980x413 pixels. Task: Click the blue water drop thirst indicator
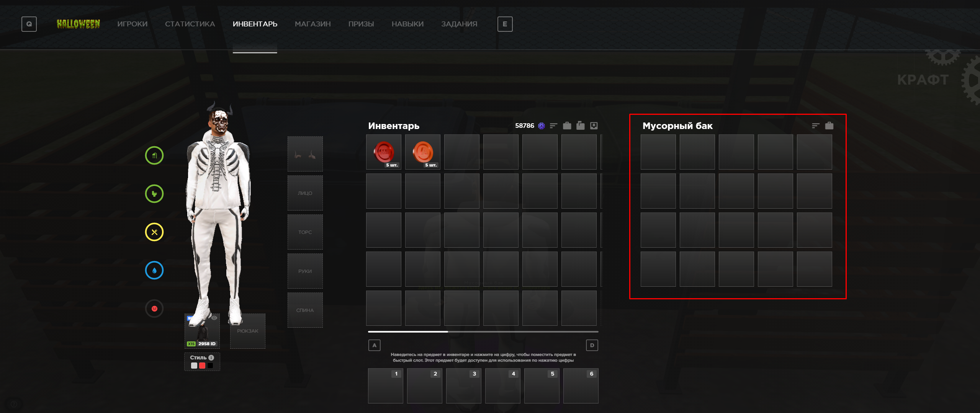point(154,270)
